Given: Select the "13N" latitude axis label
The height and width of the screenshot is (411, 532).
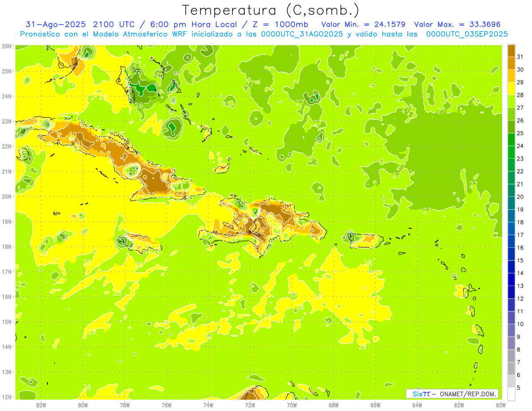Looking at the screenshot, I should point(6,372).
